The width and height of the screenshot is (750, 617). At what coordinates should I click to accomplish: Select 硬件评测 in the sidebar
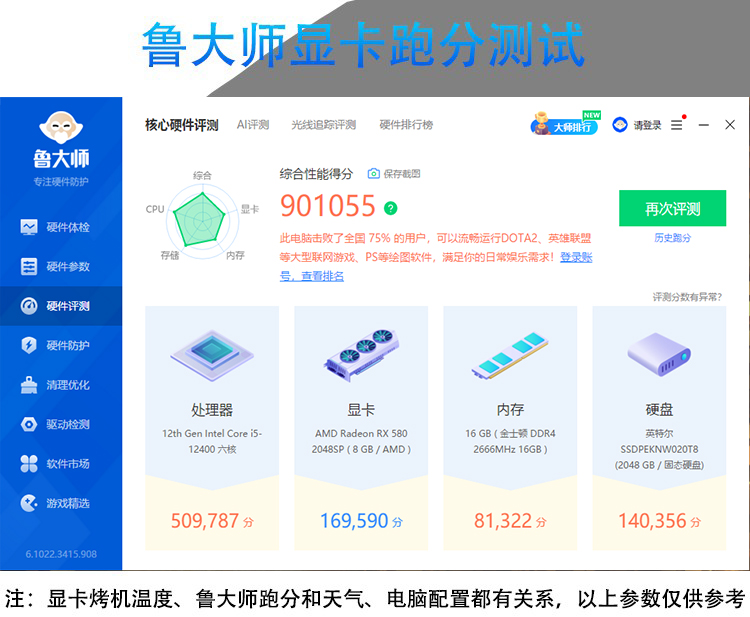(x=61, y=306)
